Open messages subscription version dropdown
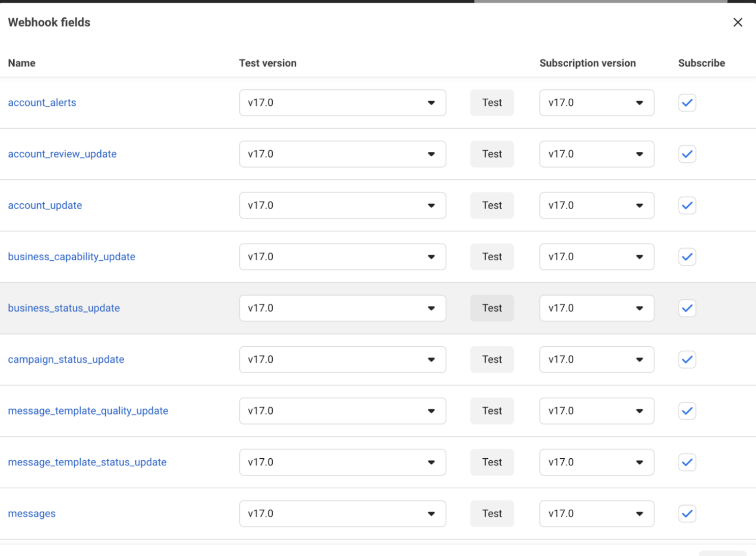The image size is (756, 556). pyautogui.click(x=596, y=514)
